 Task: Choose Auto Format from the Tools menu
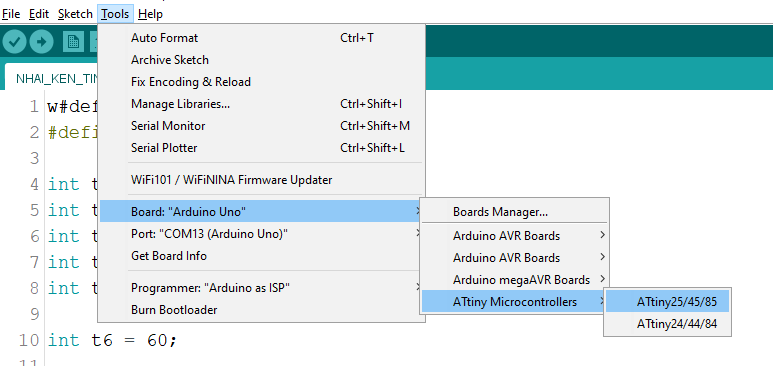[261, 38]
